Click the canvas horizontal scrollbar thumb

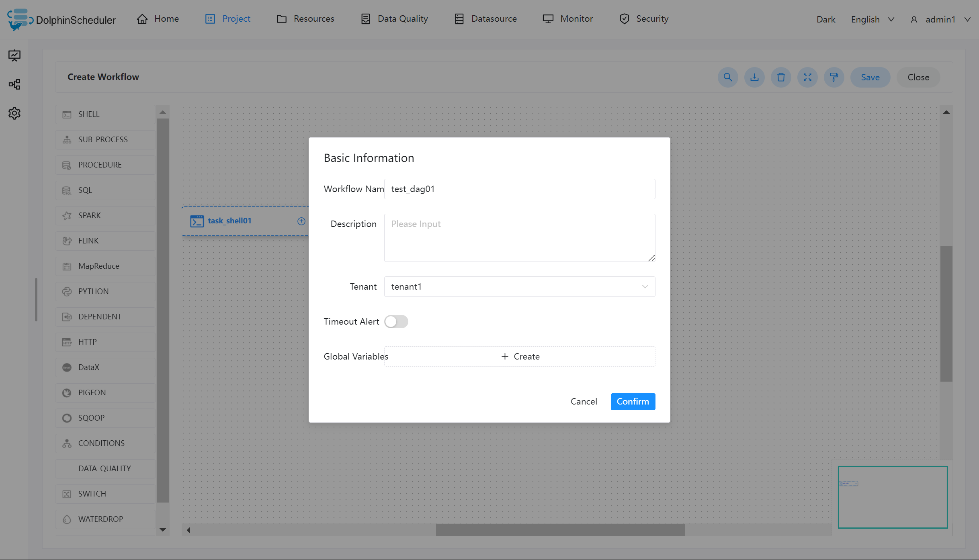pyautogui.click(x=560, y=530)
